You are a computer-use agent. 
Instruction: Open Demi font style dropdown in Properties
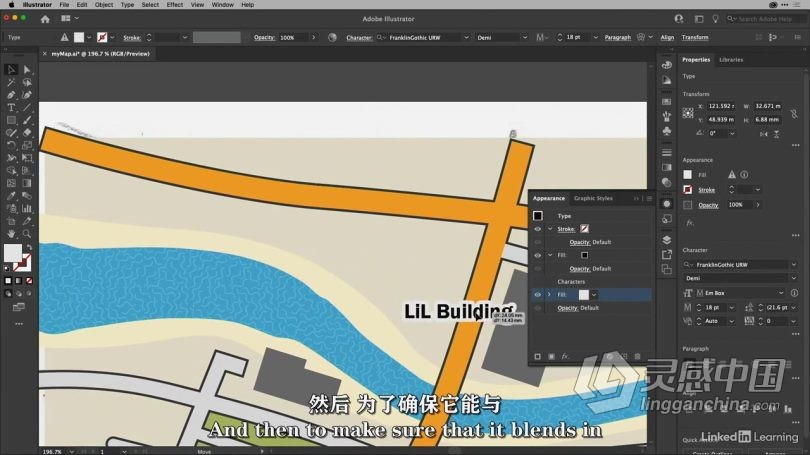(x=794, y=278)
